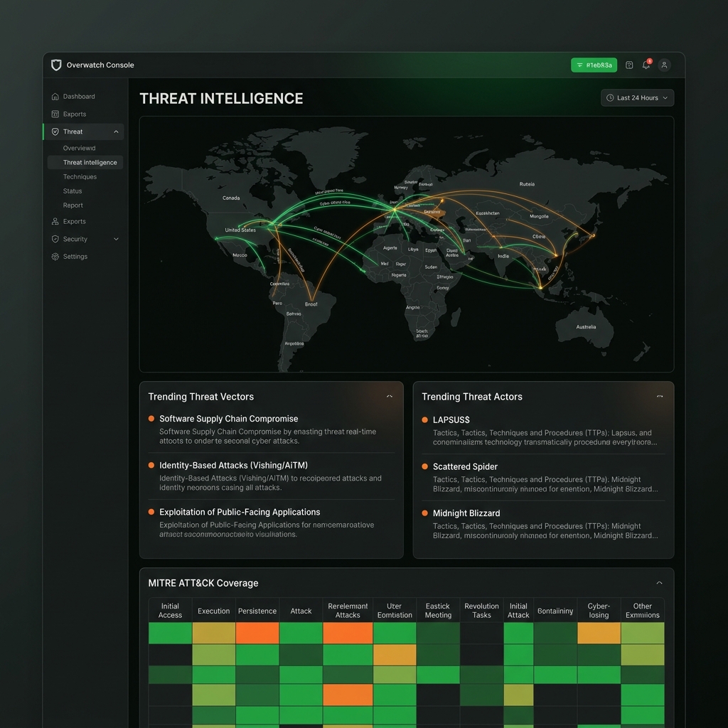Image resolution: width=728 pixels, height=728 pixels.
Task: Click the Execution column header
Action: [213, 611]
